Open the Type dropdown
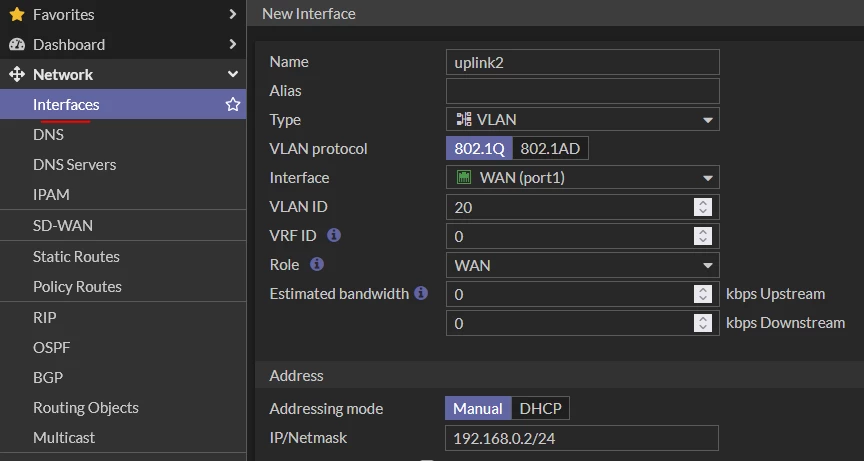The image size is (864, 461). tap(582, 119)
